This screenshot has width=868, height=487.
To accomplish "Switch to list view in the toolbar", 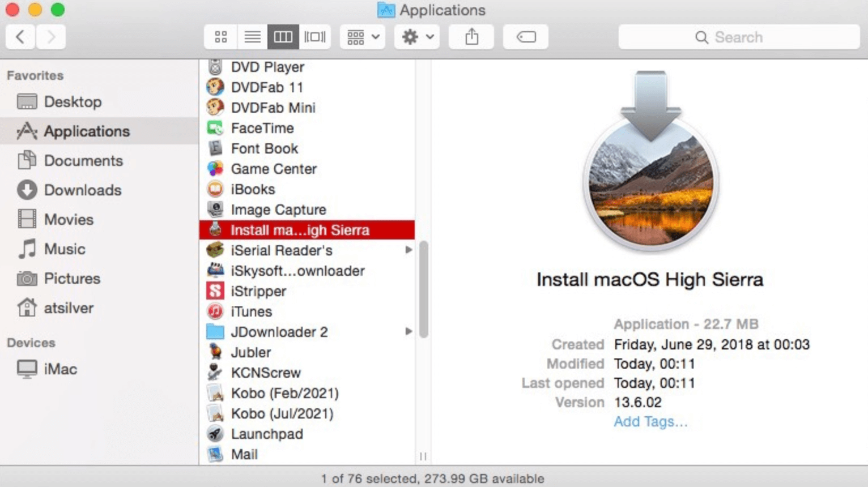I will tap(252, 36).
